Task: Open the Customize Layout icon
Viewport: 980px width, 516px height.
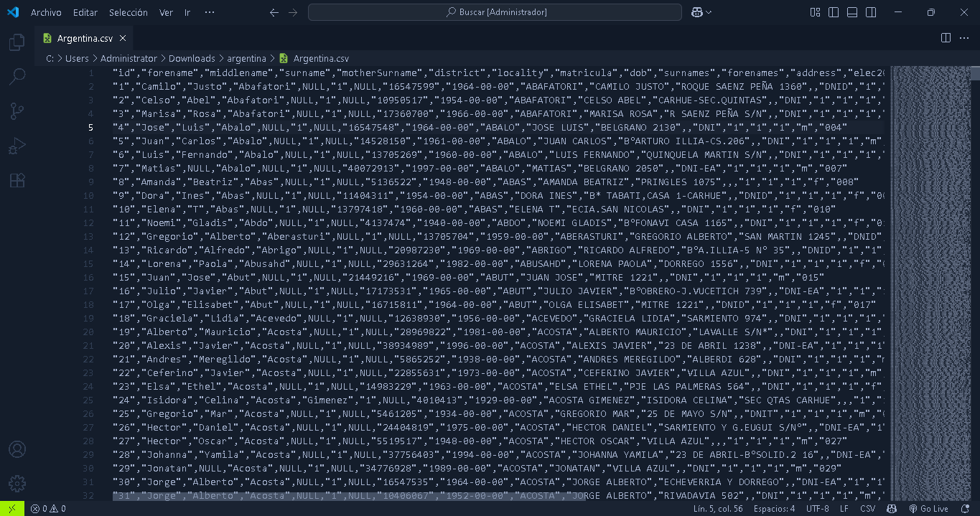Action: (x=815, y=12)
